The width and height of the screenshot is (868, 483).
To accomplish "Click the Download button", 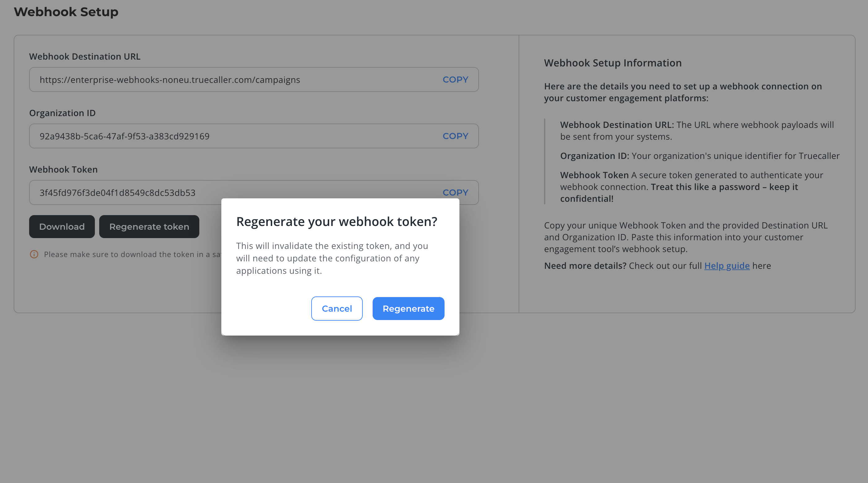I will click(62, 227).
